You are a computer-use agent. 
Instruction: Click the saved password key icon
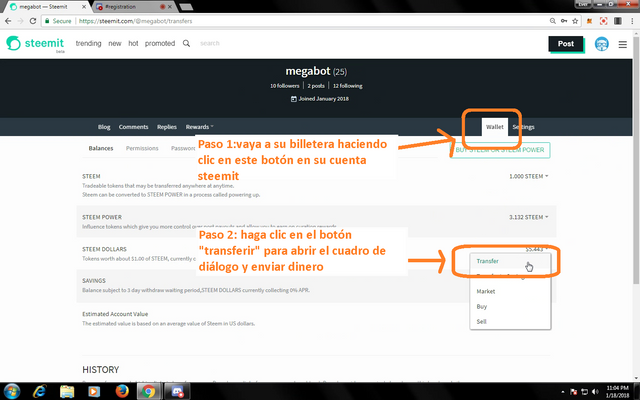tap(564, 21)
